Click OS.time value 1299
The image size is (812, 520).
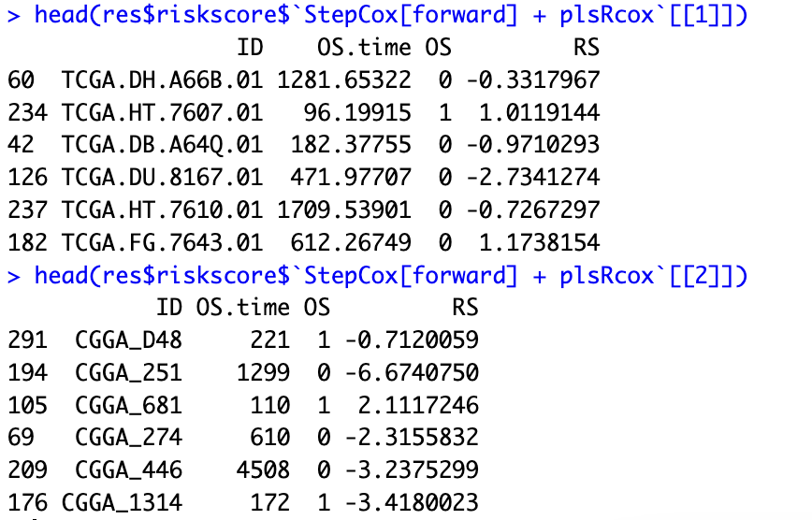point(264,373)
